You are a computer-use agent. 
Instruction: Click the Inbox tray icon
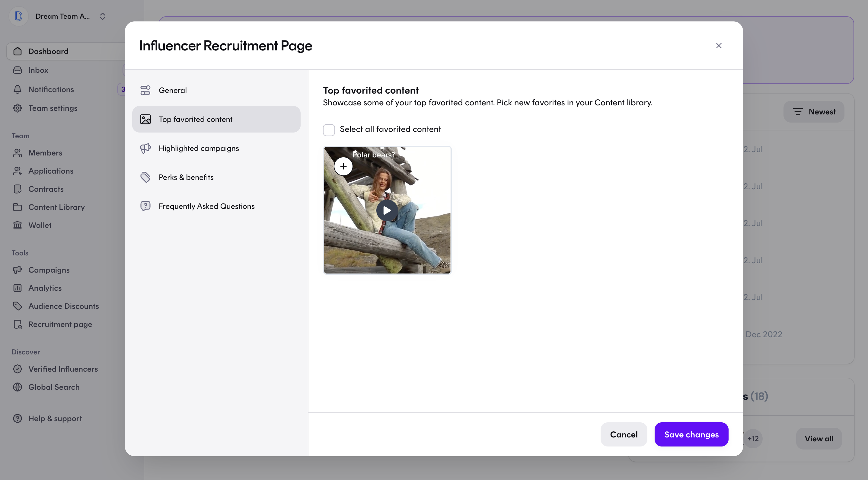(18, 70)
